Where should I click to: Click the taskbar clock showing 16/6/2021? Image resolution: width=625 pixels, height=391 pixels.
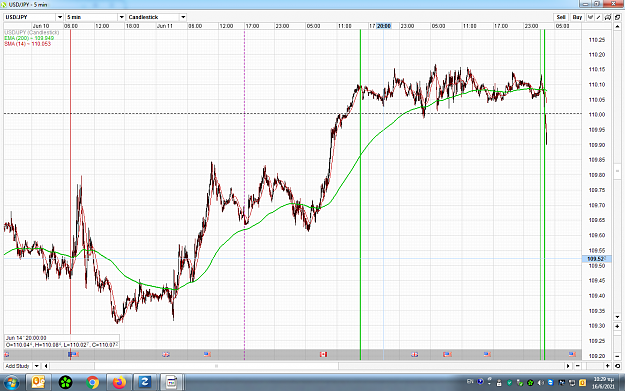(603, 383)
